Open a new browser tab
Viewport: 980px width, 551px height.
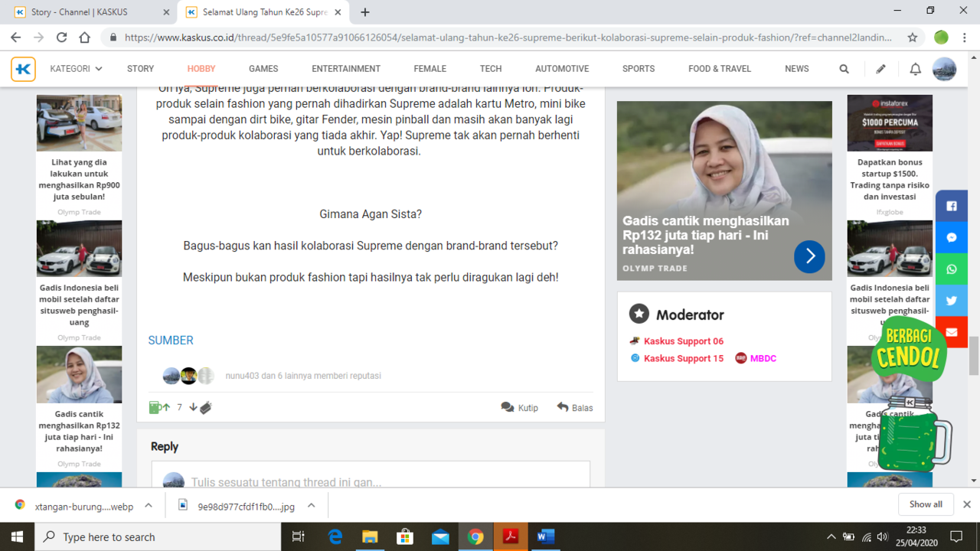click(365, 12)
